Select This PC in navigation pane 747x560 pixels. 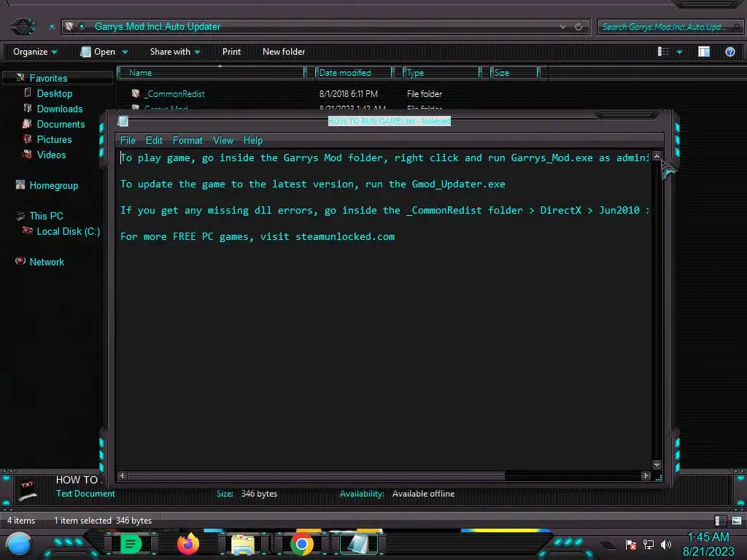[x=46, y=216]
